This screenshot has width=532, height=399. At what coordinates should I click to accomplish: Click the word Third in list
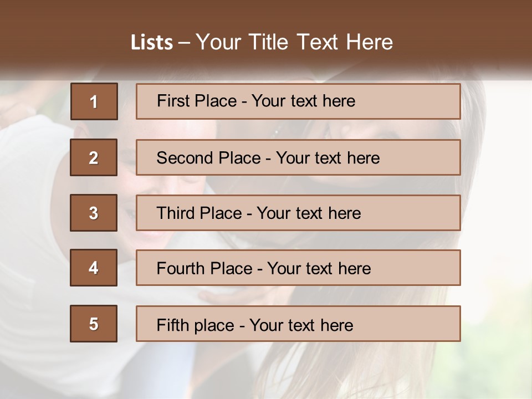coord(175,213)
